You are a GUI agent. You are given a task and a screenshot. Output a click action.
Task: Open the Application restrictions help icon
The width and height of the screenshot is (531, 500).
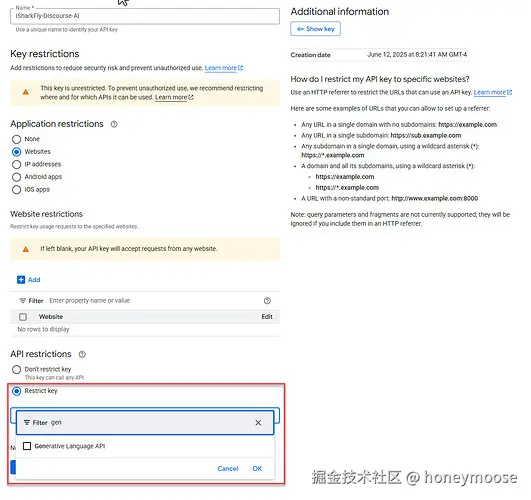(114, 124)
